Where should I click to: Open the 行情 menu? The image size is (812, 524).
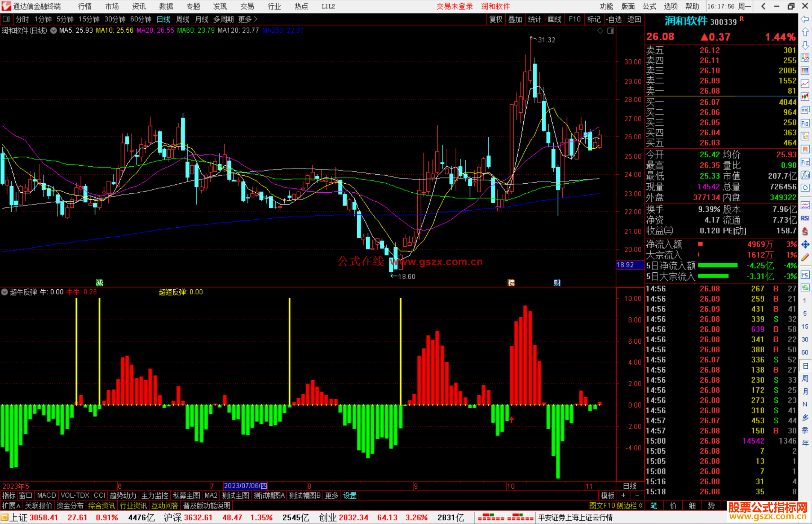pyautogui.click(x=85, y=6)
